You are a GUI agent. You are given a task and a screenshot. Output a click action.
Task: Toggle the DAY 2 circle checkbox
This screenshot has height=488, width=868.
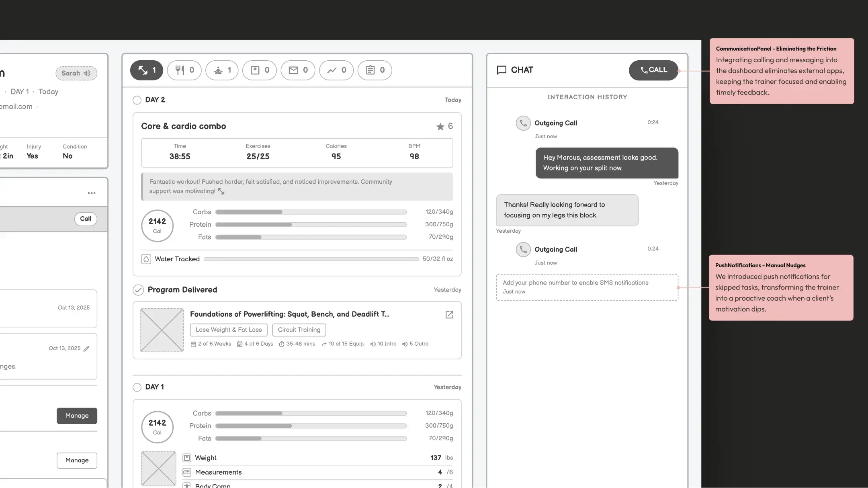(x=137, y=100)
